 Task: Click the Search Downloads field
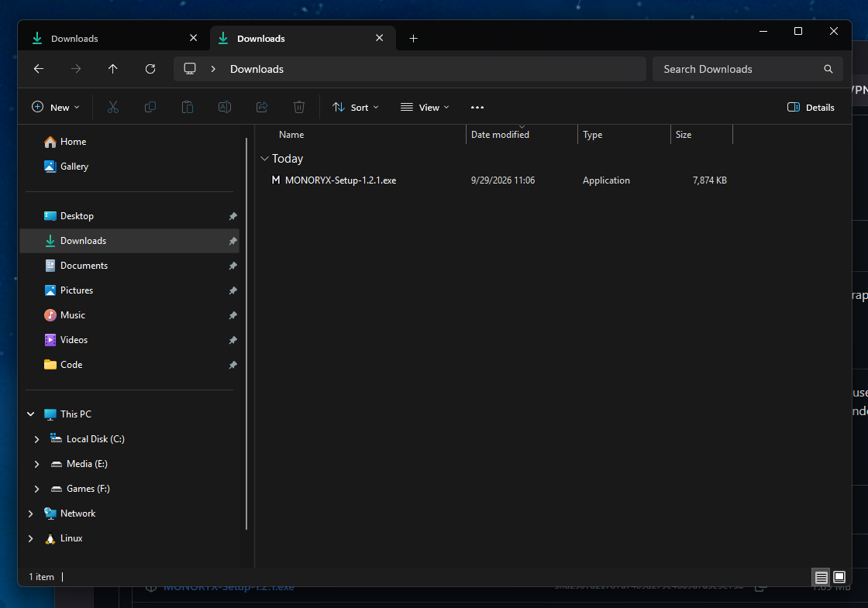point(747,69)
